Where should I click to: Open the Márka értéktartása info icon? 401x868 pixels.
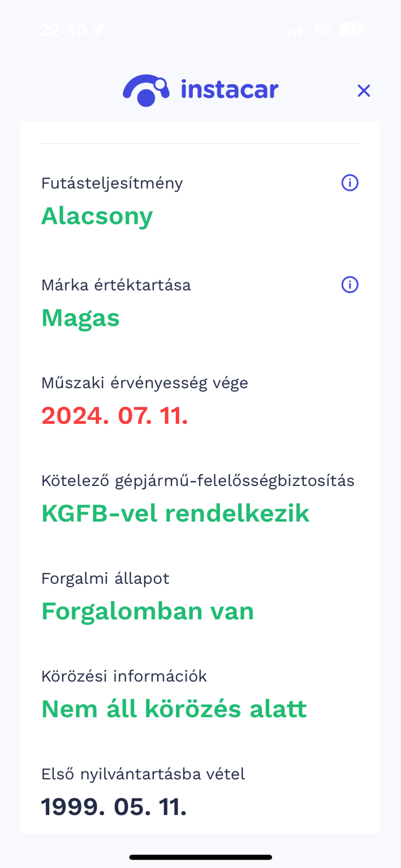tap(350, 285)
